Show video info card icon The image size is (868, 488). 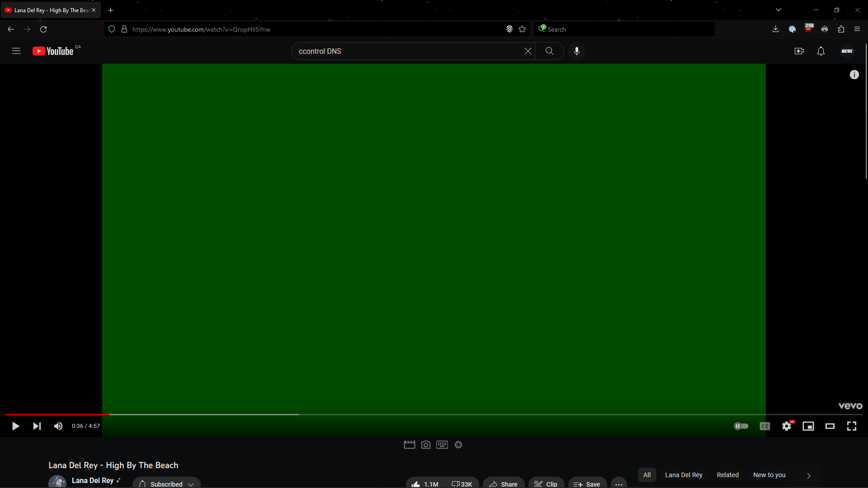(854, 75)
